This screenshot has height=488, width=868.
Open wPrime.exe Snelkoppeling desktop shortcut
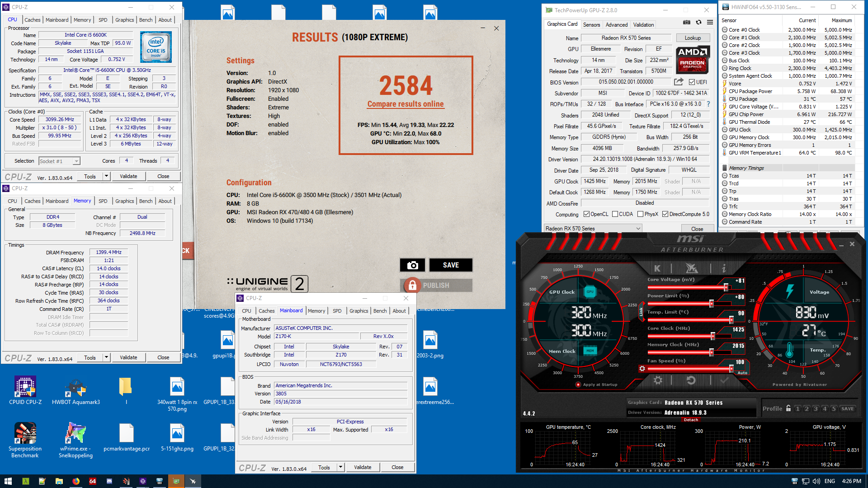[76, 440]
